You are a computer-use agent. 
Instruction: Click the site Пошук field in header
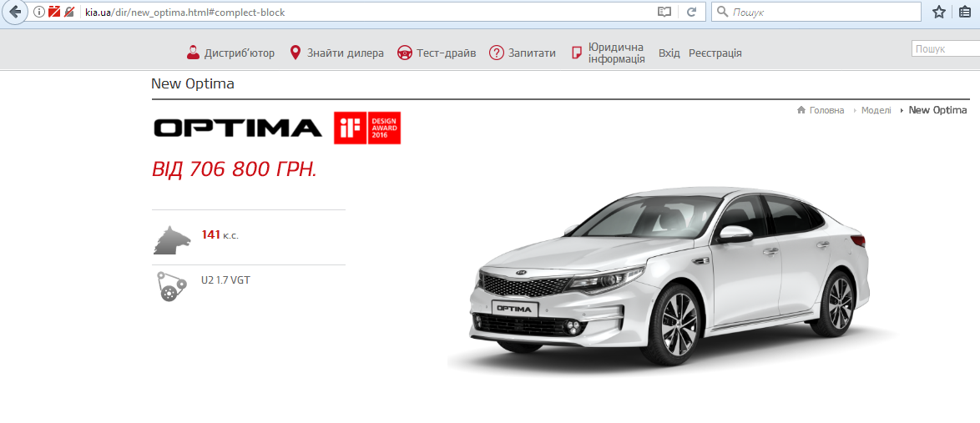point(945,49)
